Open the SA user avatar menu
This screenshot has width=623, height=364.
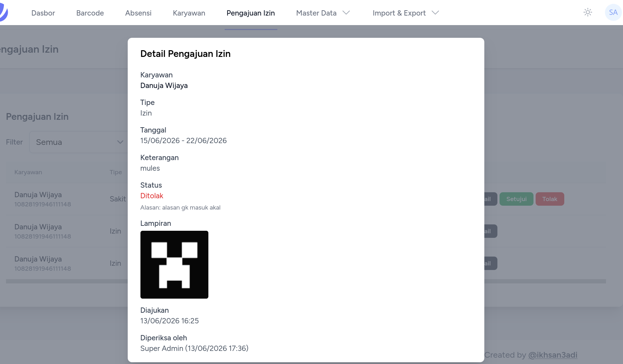coord(613,12)
